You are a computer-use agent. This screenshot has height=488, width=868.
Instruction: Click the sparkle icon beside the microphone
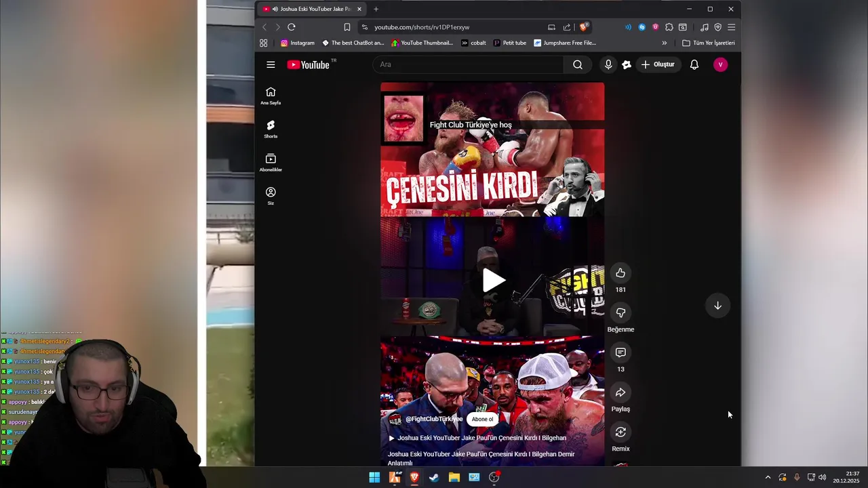click(627, 64)
